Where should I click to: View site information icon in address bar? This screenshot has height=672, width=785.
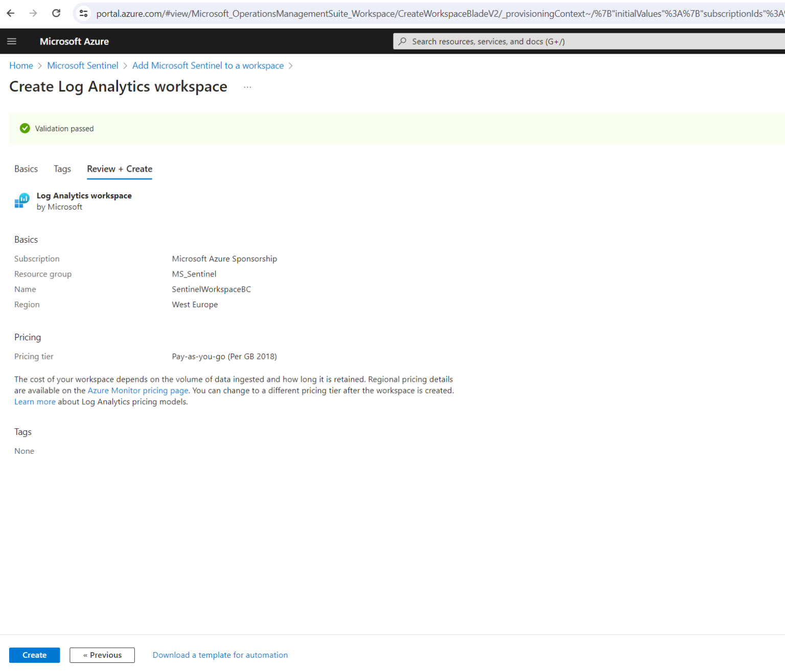tap(83, 13)
